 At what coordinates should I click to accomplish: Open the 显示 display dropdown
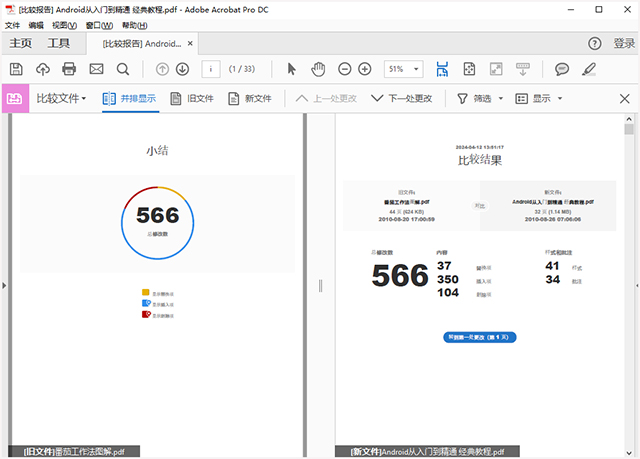point(538,99)
